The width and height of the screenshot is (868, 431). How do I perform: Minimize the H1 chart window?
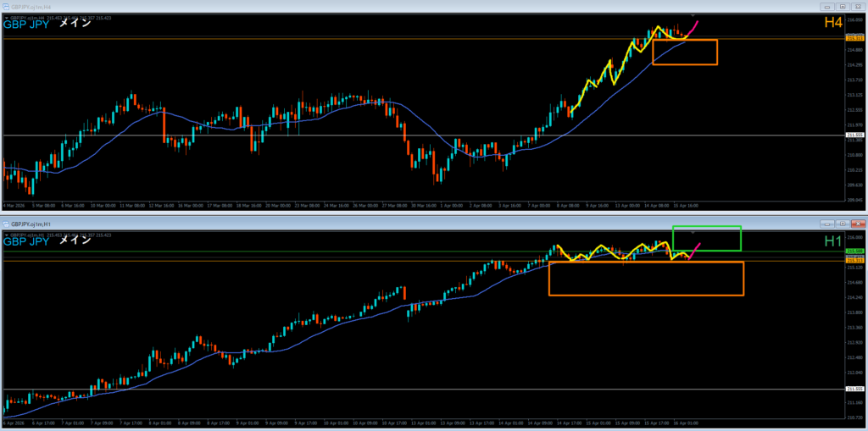(x=827, y=224)
